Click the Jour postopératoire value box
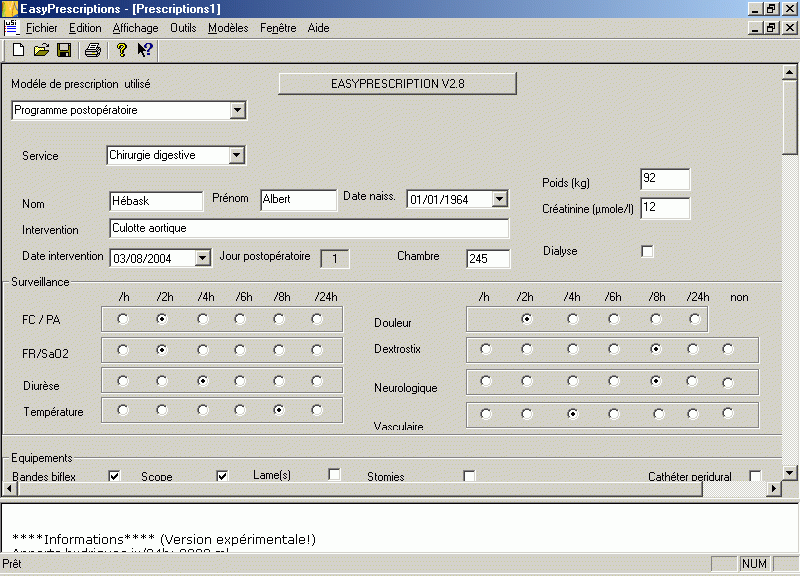Viewport: 800px width, 576px height. tap(335, 259)
